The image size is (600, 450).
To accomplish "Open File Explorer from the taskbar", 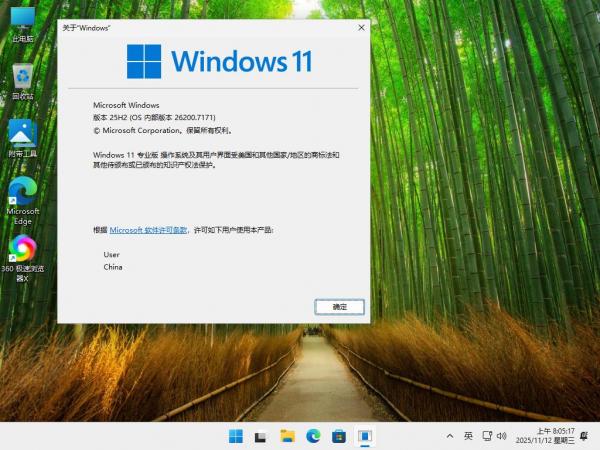I will (287, 436).
